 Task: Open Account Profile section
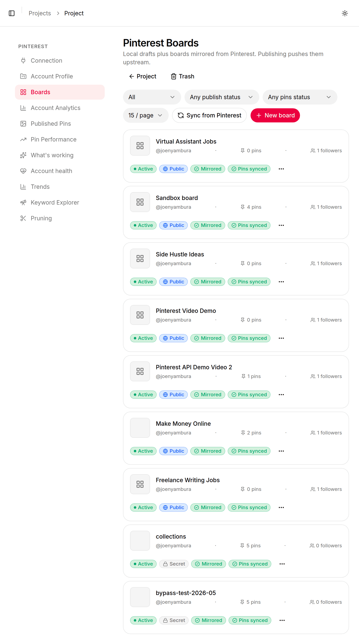[x=60, y=76]
